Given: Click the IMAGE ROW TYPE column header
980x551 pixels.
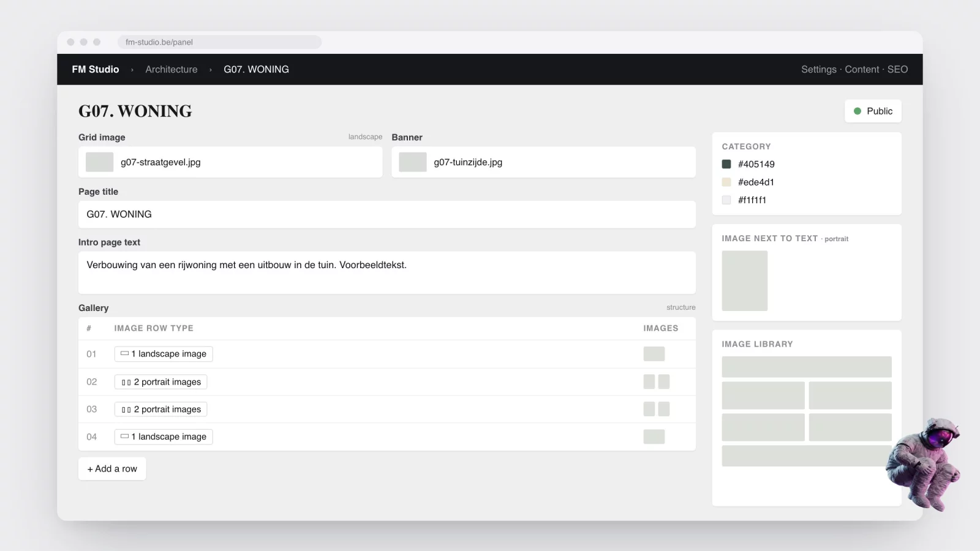Looking at the screenshot, I should (154, 328).
